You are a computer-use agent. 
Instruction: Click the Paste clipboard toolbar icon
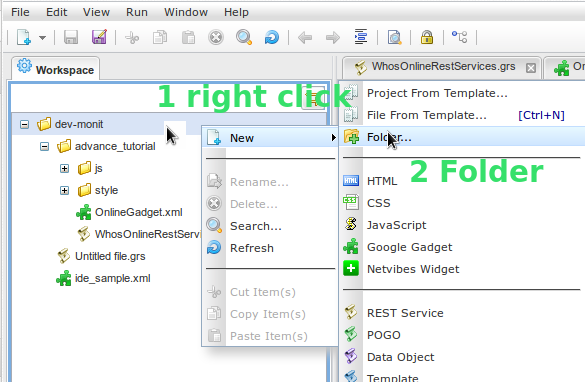click(188, 37)
